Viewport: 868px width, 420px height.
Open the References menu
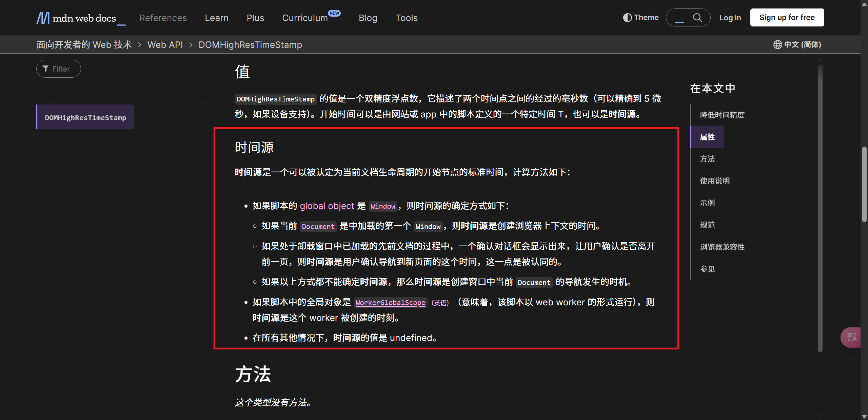pos(163,18)
